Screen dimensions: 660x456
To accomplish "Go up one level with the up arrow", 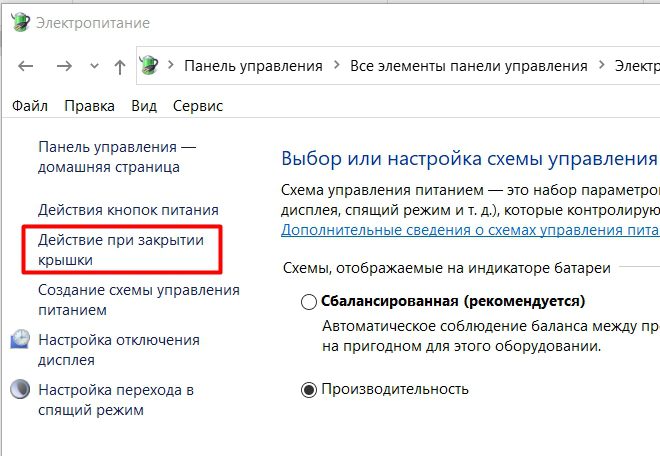I will 120,67.
